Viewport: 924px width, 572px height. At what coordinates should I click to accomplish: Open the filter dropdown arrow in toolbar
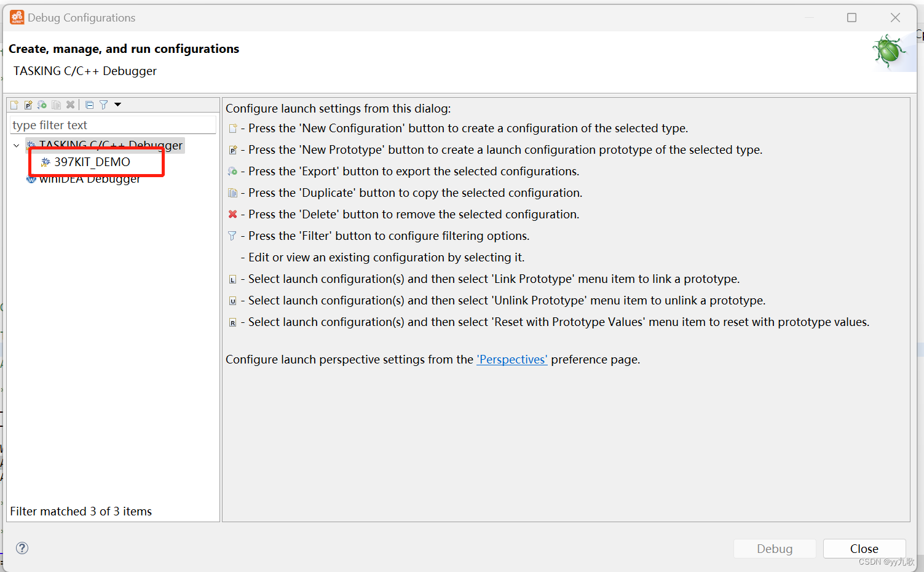click(x=117, y=105)
